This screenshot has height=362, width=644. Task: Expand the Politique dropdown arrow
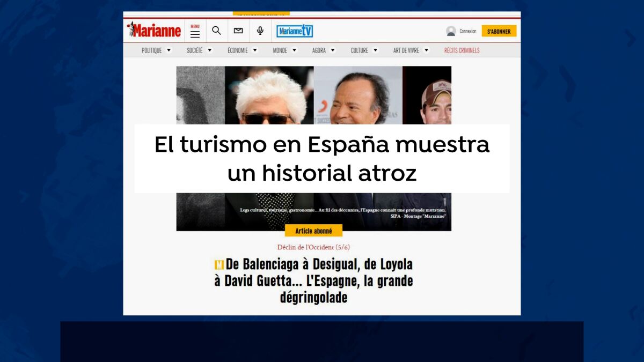[169, 50]
